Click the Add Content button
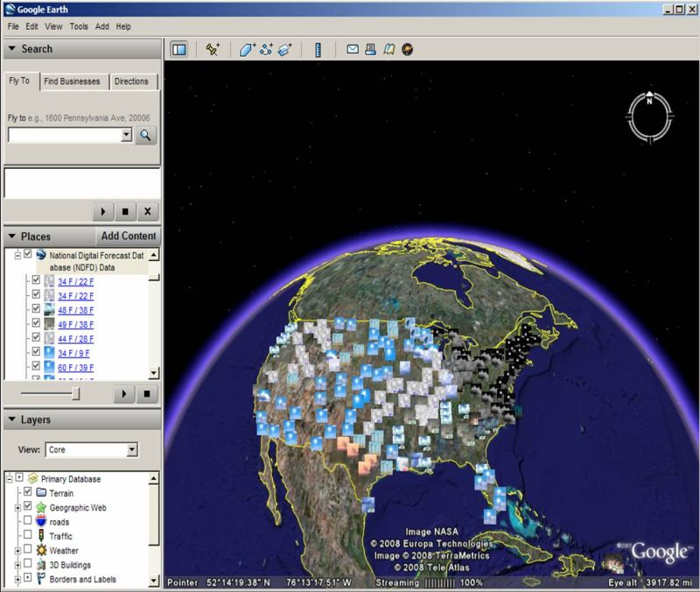 point(129,236)
